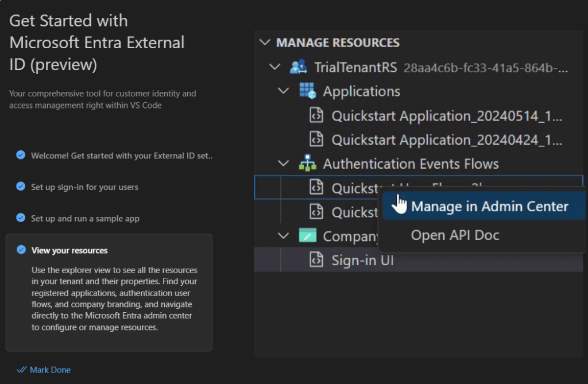
Task: Choose Manage in Admin Center
Action: pyautogui.click(x=489, y=207)
